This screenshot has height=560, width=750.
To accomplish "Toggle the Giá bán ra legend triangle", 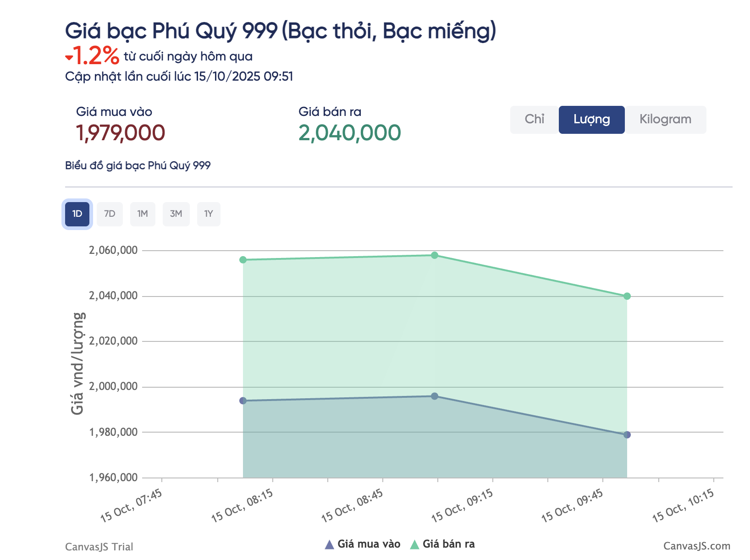I will click(x=414, y=544).
